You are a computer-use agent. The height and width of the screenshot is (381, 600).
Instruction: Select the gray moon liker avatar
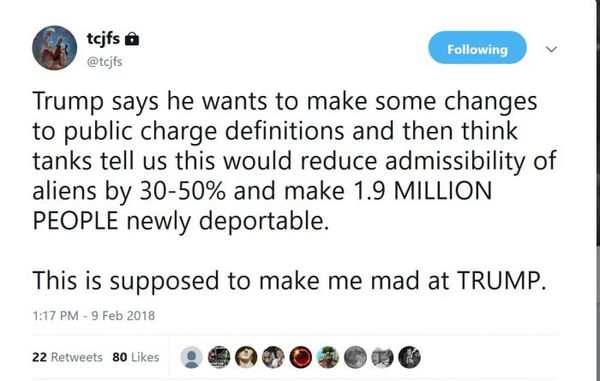[355, 357]
